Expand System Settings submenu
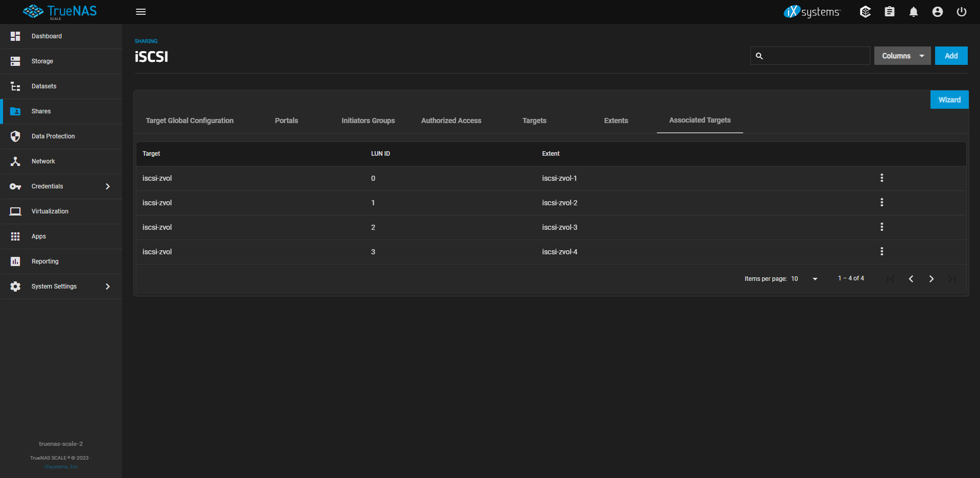The height and width of the screenshot is (478, 980). click(107, 286)
